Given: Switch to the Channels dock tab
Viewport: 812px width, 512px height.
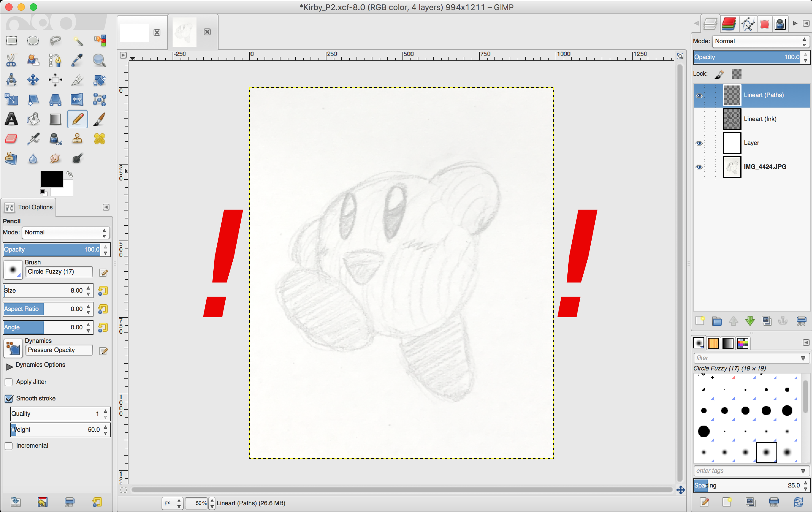Looking at the screenshot, I should (x=728, y=24).
